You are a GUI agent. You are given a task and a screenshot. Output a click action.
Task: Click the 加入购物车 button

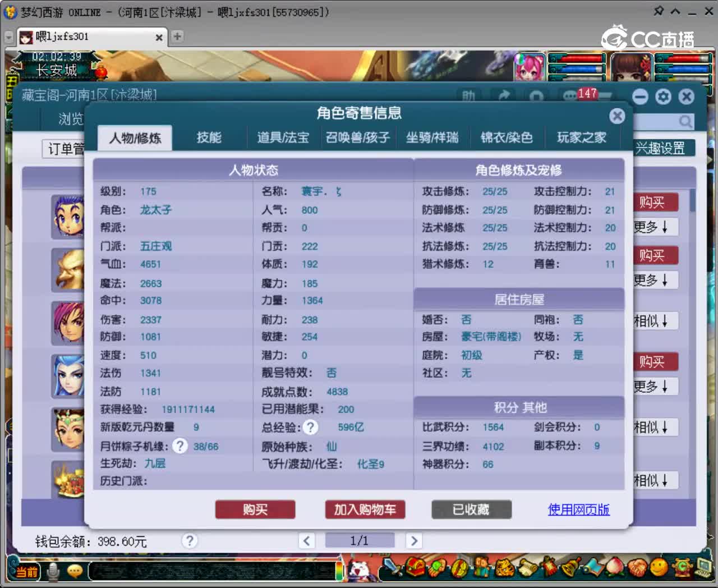pyautogui.click(x=365, y=509)
